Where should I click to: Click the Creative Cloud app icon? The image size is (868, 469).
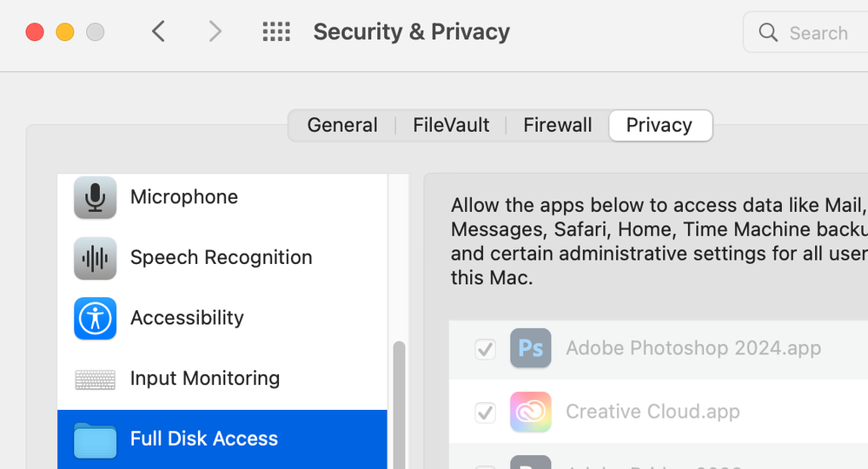pos(530,412)
